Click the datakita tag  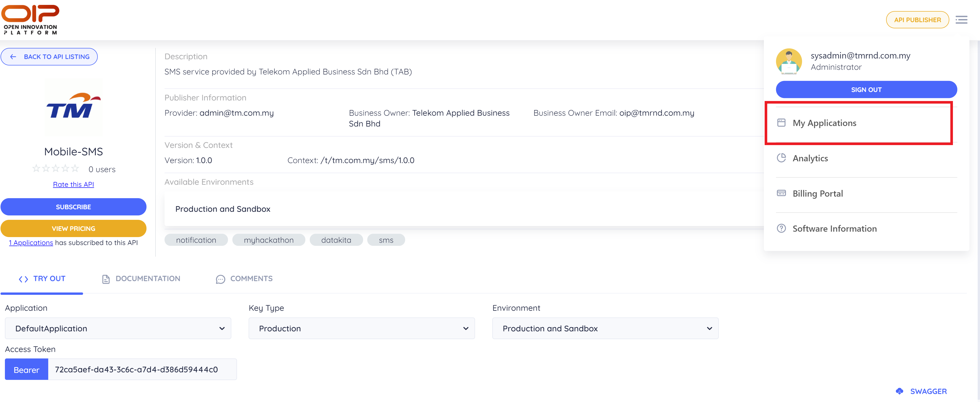[x=336, y=240]
